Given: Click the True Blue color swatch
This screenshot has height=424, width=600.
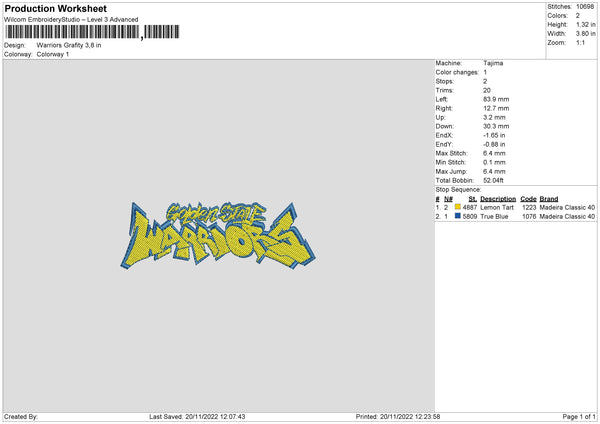Looking at the screenshot, I should 458,216.
